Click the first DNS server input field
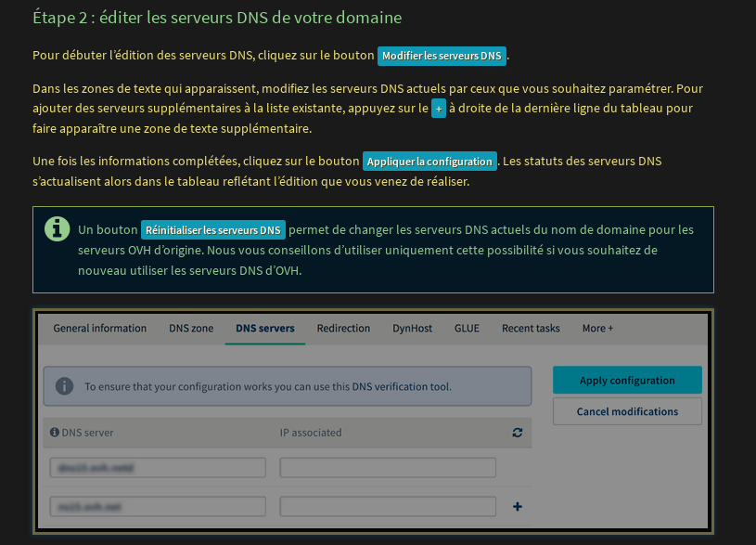The width and height of the screenshot is (756, 545). point(159,467)
